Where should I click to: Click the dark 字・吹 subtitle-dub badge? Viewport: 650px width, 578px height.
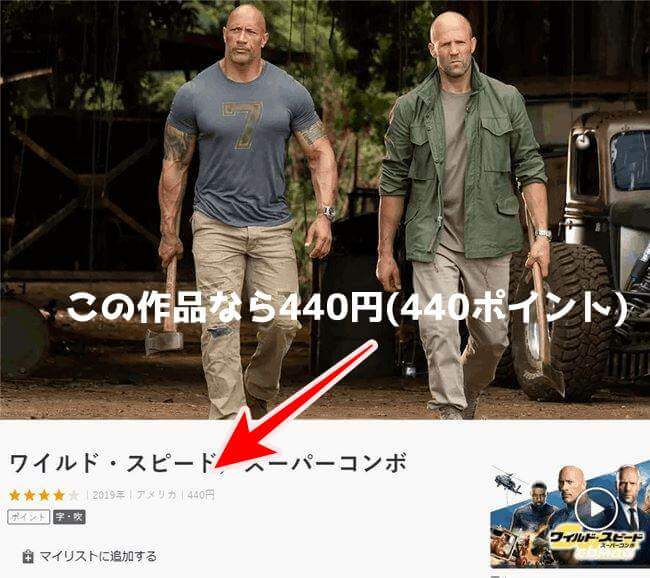pos(69,517)
